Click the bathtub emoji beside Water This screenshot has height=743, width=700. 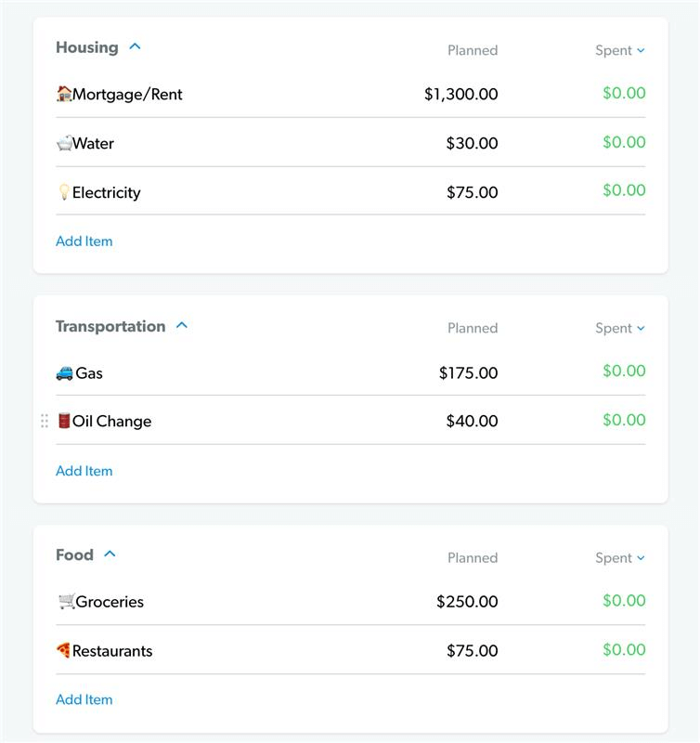click(64, 143)
